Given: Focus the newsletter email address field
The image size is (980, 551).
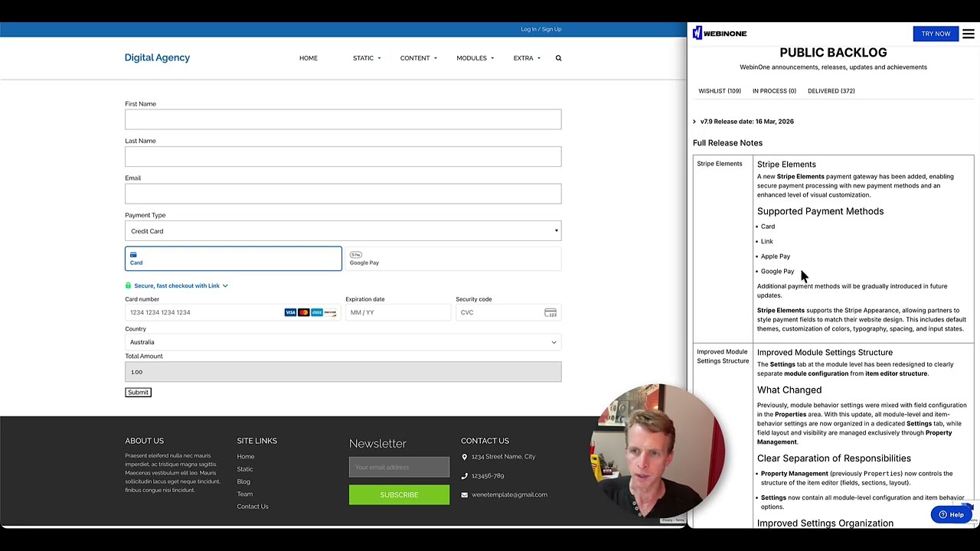Looking at the screenshot, I should [399, 468].
